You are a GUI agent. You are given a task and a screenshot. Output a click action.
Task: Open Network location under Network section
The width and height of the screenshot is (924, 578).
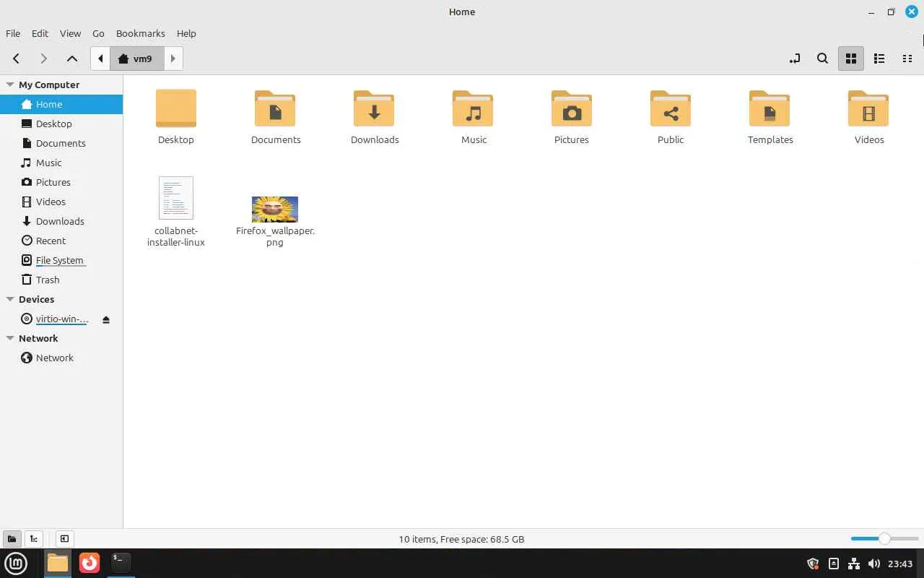click(61, 358)
